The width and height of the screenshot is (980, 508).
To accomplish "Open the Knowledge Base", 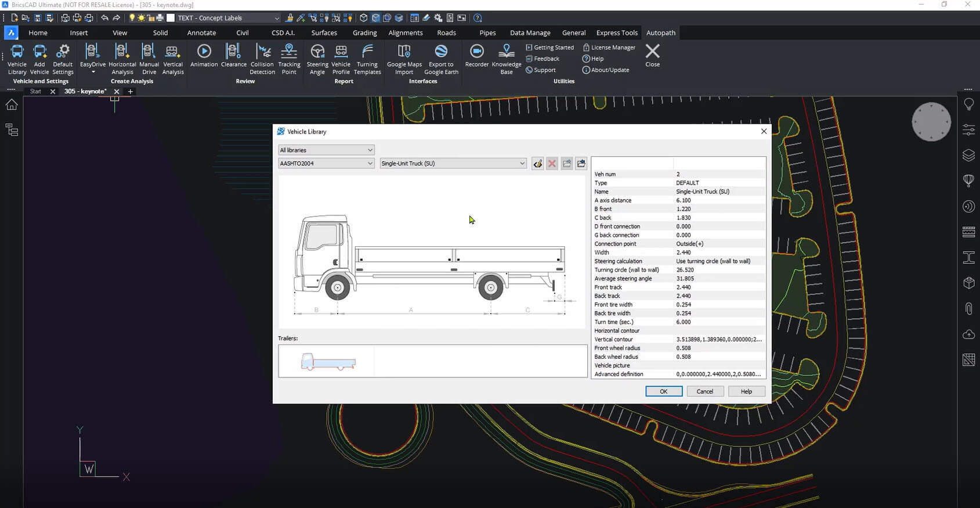I will coord(507,59).
